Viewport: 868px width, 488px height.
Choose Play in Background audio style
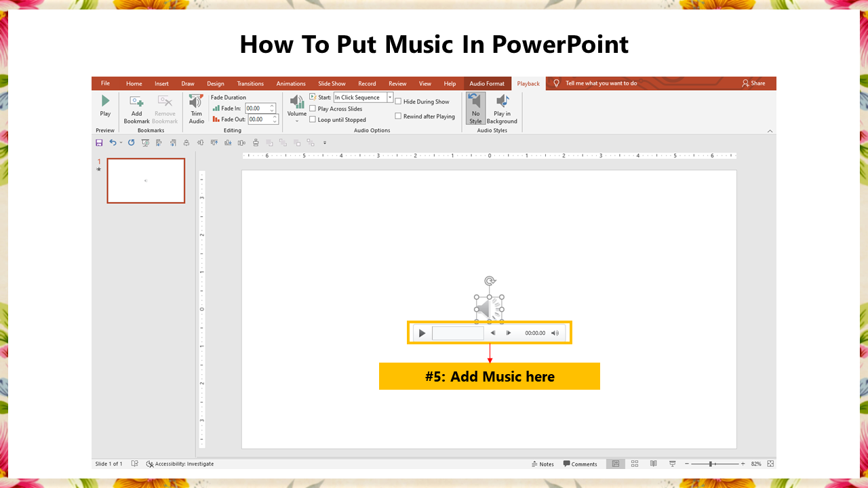[502, 108]
